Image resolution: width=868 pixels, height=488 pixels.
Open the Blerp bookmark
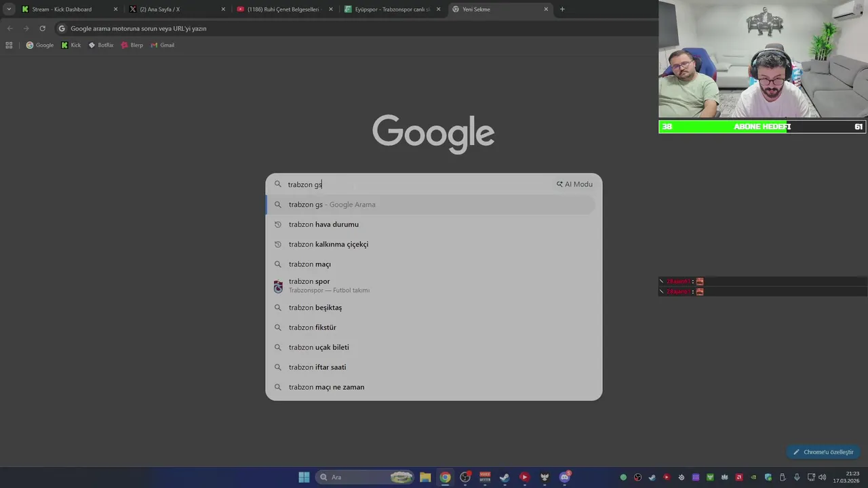pyautogui.click(x=132, y=45)
